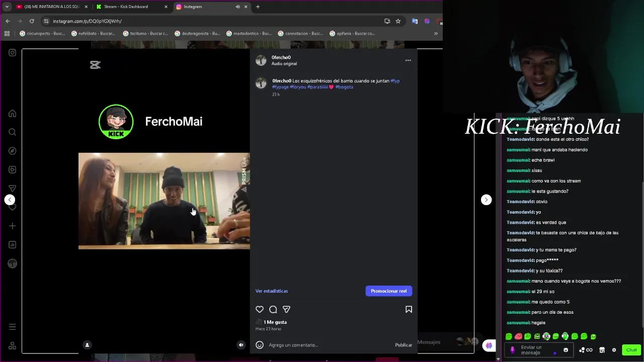The image size is (644, 362).
Task: Open the deuteragonista bookmark
Action: [197, 34]
